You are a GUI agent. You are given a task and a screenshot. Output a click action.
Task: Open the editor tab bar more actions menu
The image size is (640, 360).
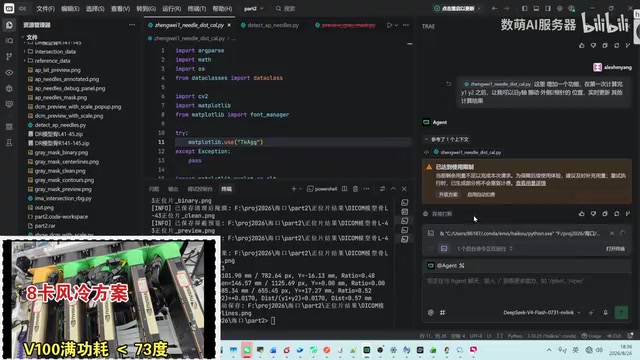click(406, 25)
